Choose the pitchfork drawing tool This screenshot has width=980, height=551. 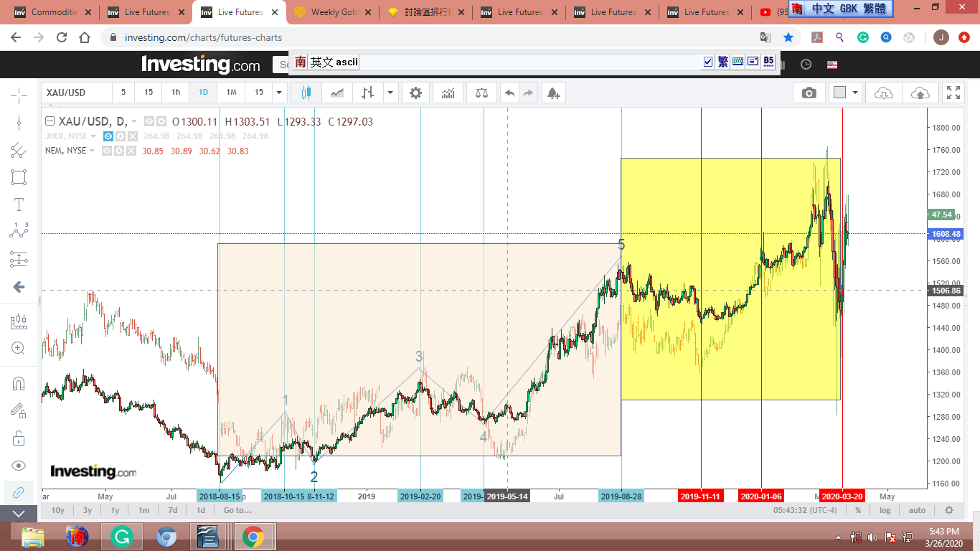click(x=19, y=150)
